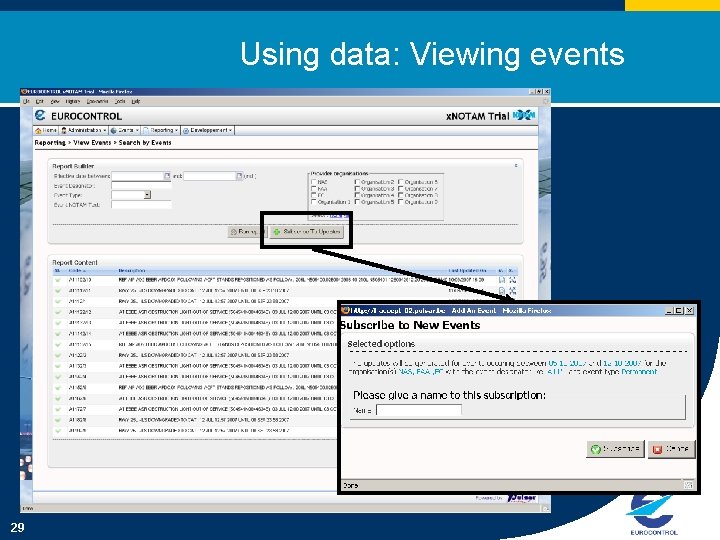Click the NAS link in Selected options
Viewport: 720px width, 540px height.
click(x=405, y=372)
